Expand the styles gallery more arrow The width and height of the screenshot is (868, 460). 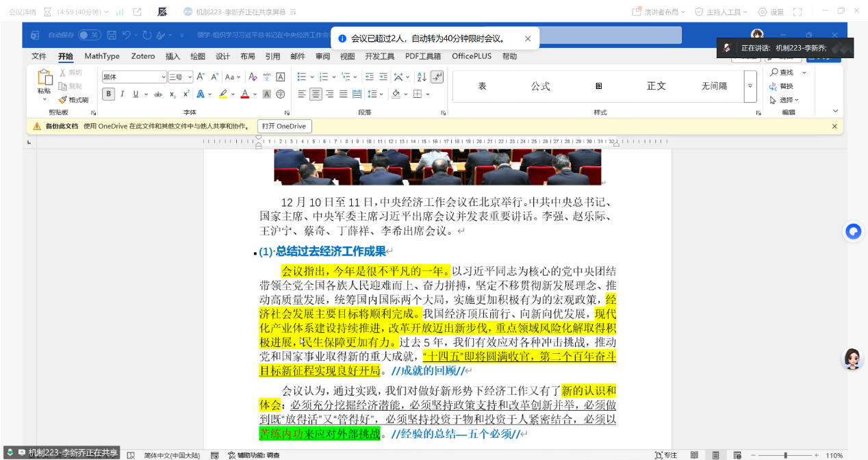click(750, 86)
